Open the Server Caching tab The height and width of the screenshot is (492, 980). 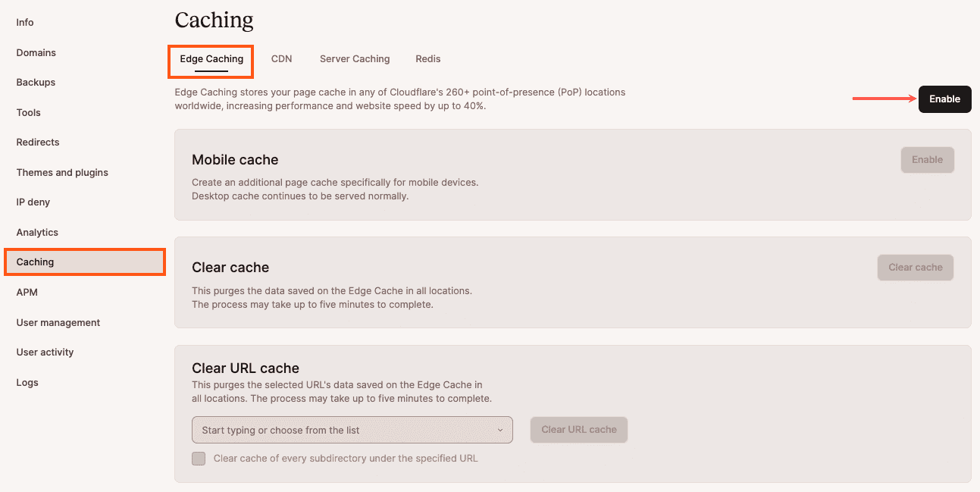354,58
